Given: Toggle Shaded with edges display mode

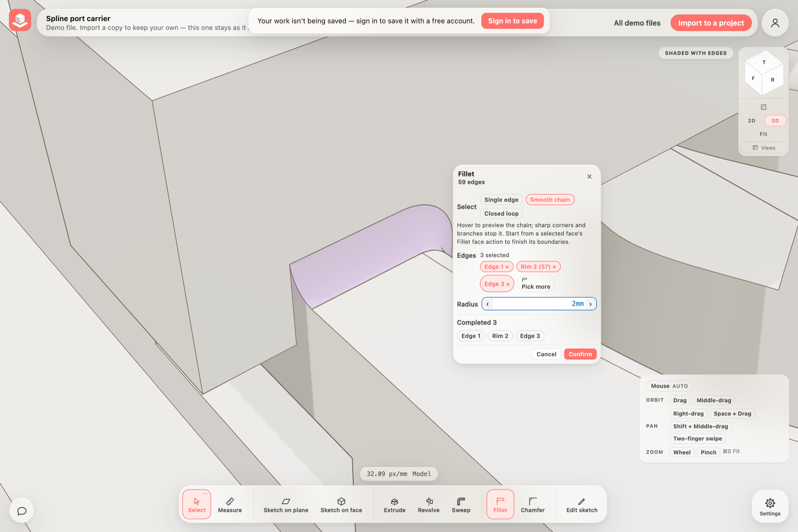Looking at the screenshot, I should point(695,53).
